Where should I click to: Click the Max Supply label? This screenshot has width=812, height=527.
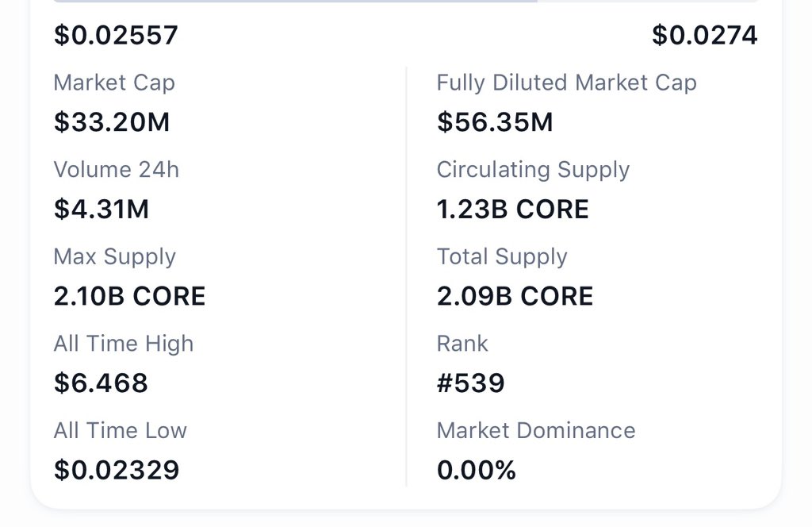115,257
